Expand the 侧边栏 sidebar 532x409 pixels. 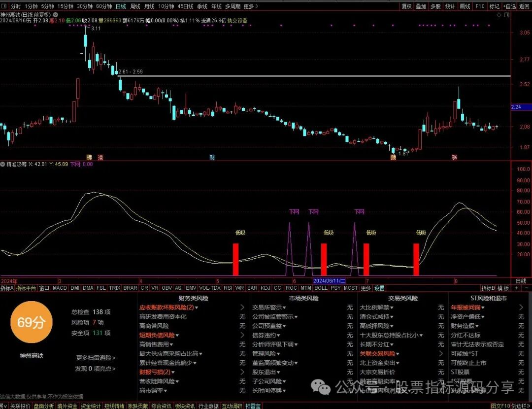[521, 406]
